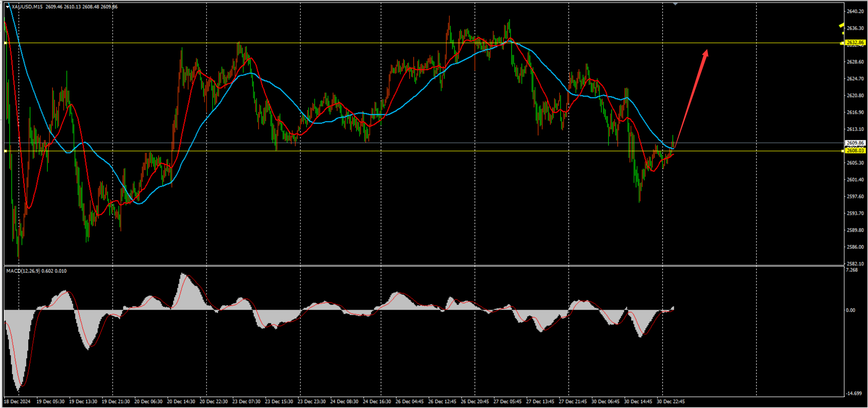Viewport: 868px width, 408px height.
Task: Click the 2605.30 price scale value
Action: (x=855, y=163)
